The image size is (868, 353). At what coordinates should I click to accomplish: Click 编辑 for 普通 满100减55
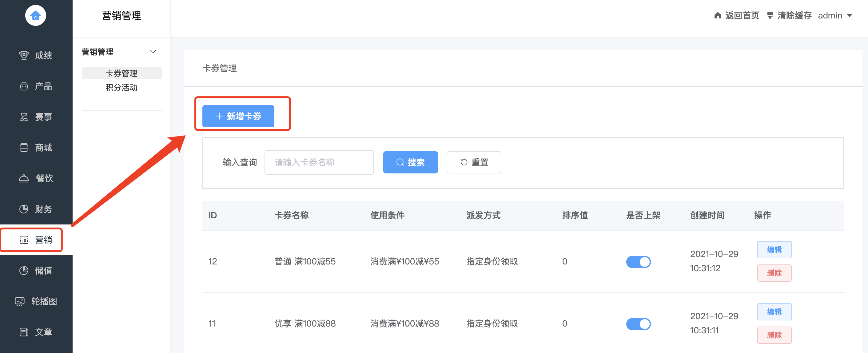click(774, 250)
